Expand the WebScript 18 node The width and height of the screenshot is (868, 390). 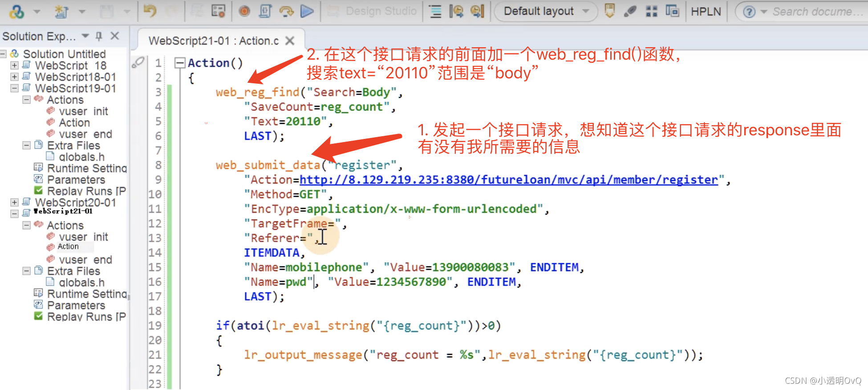coord(14,65)
